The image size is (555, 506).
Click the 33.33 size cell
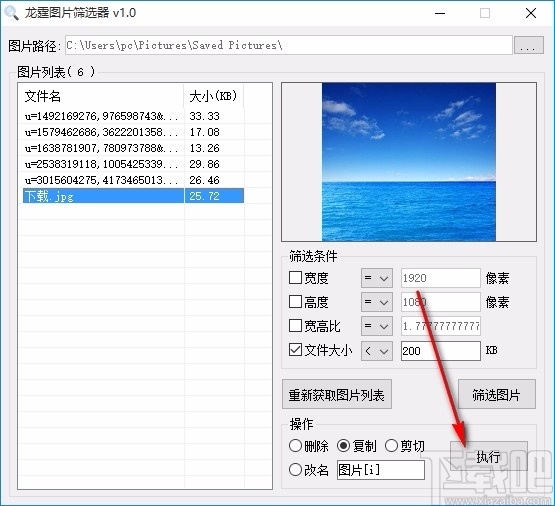tap(205, 116)
